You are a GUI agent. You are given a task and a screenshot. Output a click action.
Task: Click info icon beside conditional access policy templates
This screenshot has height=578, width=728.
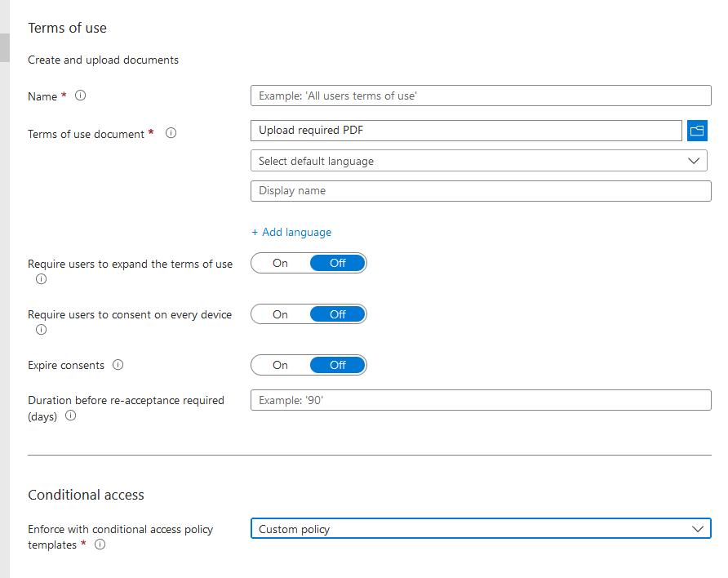pyautogui.click(x=100, y=545)
